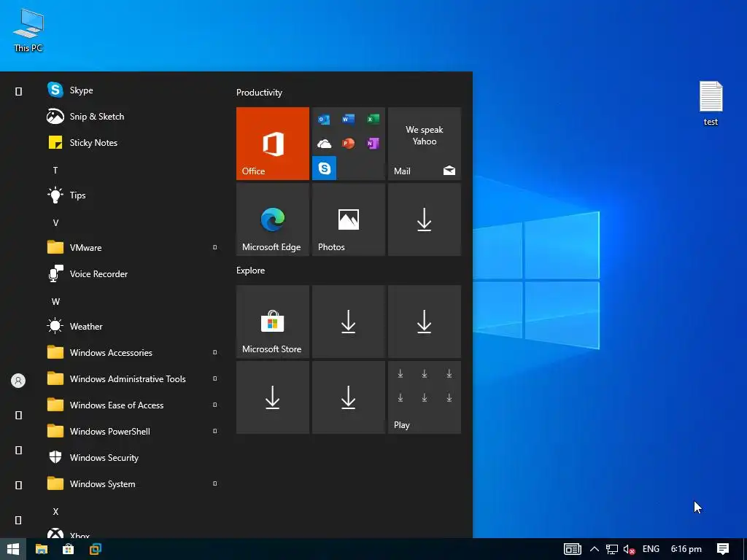Open the Mail tile
Viewport: 747px width, 560px height.
(425, 144)
